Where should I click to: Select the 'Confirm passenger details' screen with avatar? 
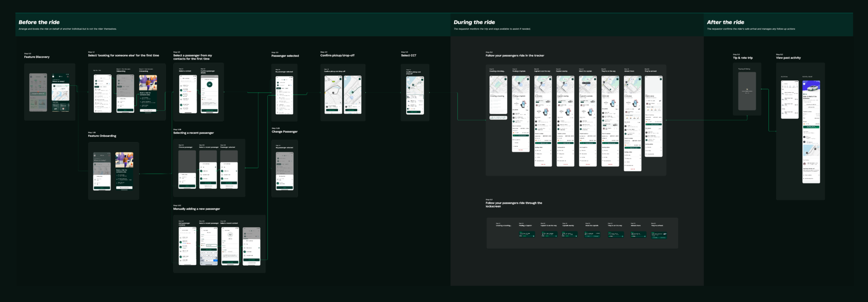(210, 94)
